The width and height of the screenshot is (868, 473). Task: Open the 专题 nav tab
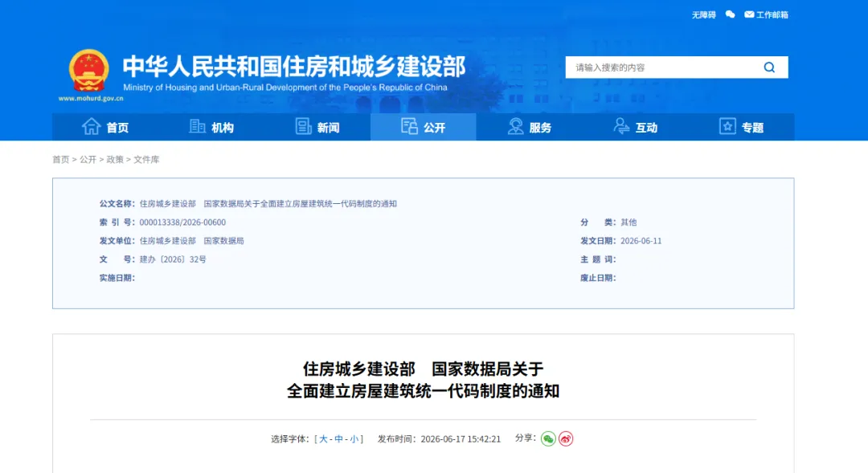pyautogui.click(x=742, y=127)
